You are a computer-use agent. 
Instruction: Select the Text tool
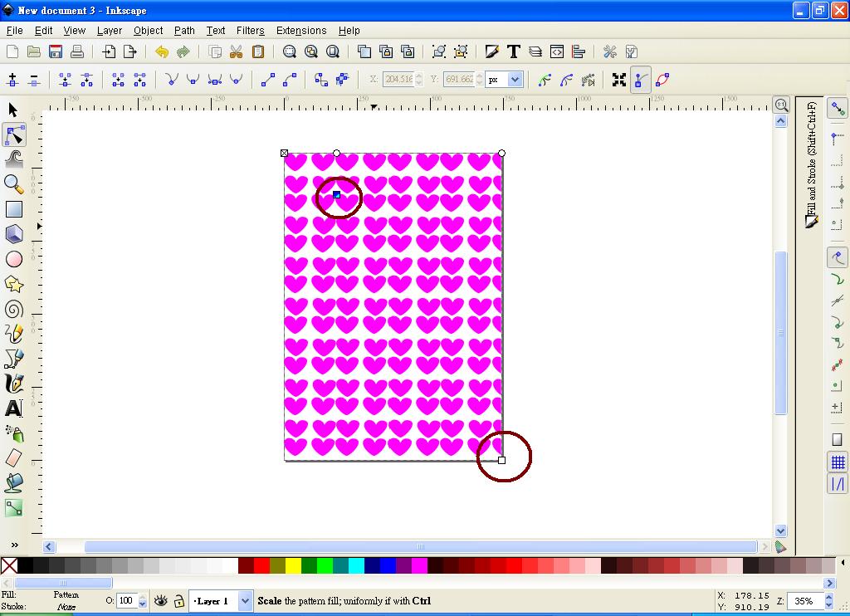[x=13, y=408]
